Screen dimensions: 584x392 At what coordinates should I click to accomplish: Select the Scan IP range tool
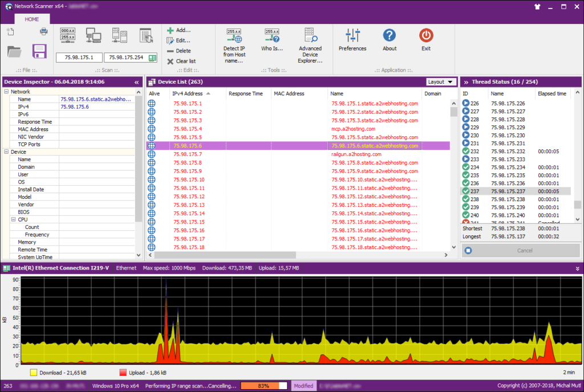(68, 35)
